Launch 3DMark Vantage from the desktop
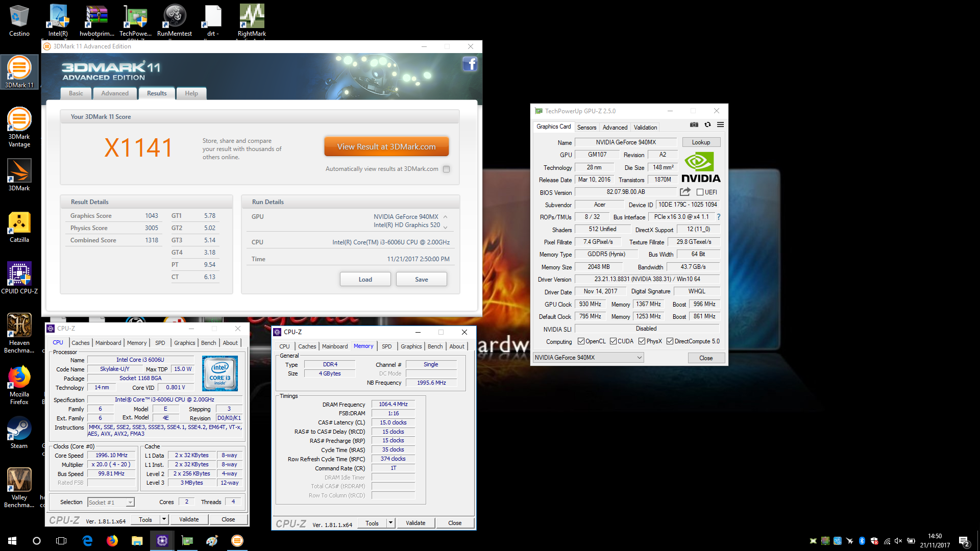This screenshot has width=980, height=551. click(19, 128)
